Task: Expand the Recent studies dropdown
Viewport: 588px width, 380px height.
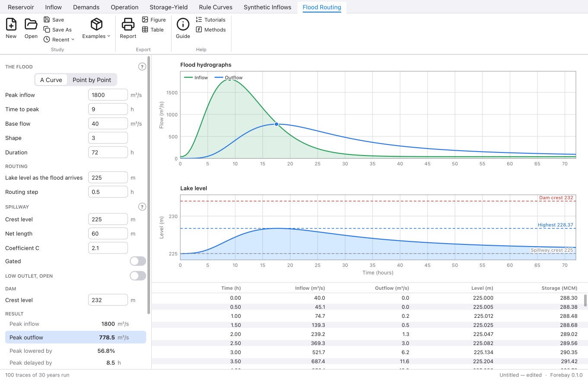Action: point(59,40)
